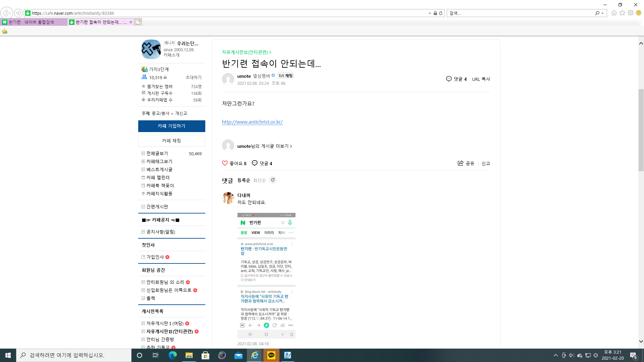Sort comments by 최신순

tap(259, 180)
